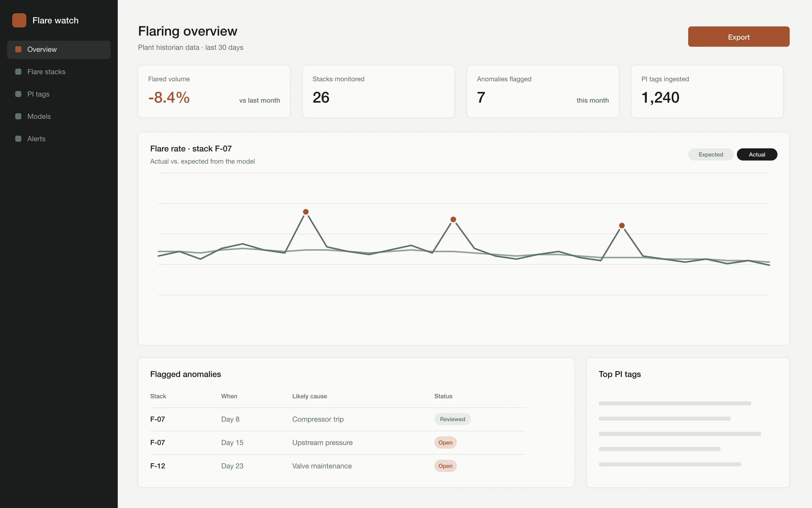Click the Reviewed status badge

(452, 419)
